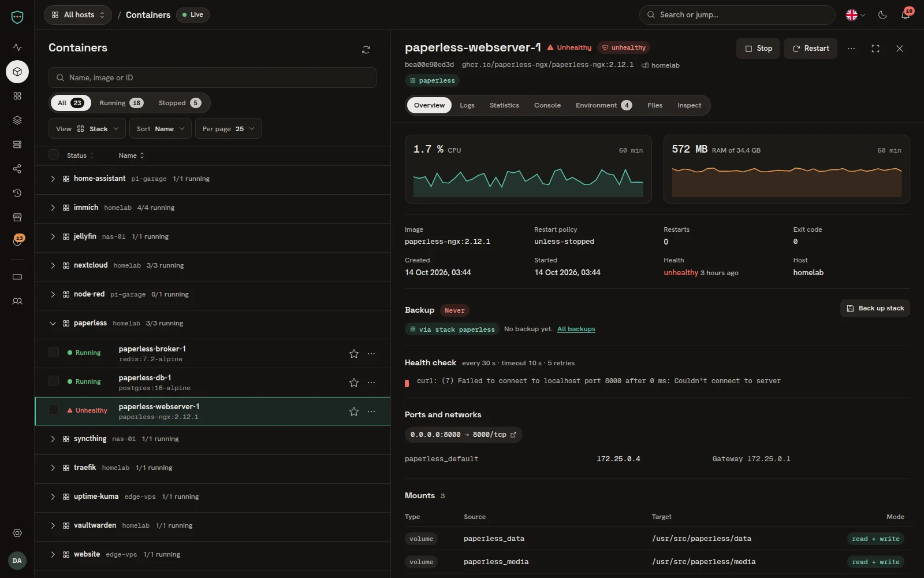Tick the select-all checkbox in header
Image resolution: width=924 pixels, height=578 pixels.
pyautogui.click(x=54, y=155)
